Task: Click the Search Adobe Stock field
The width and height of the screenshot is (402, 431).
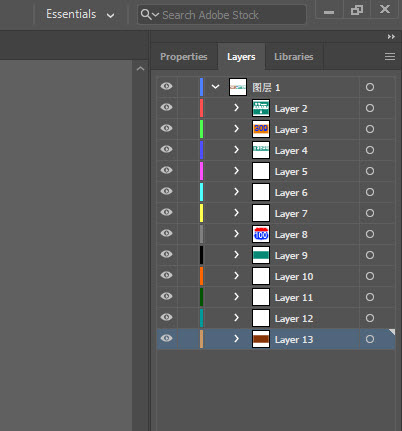Action: (222, 15)
